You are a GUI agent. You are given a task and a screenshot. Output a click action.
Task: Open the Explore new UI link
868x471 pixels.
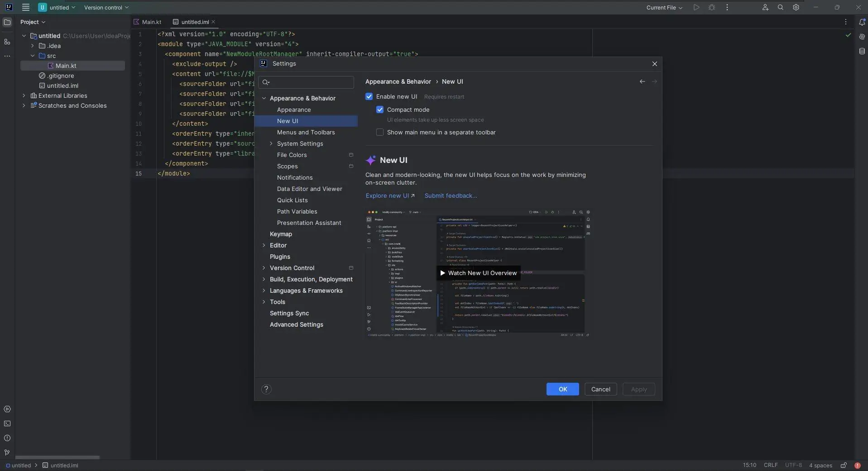click(x=390, y=195)
